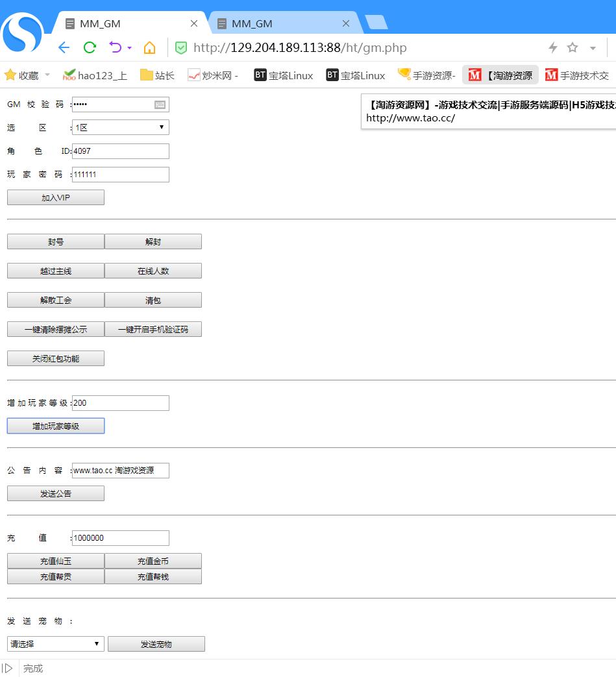The image size is (616, 677).
Task: Click the 封号 ban button
Action: pos(56,241)
